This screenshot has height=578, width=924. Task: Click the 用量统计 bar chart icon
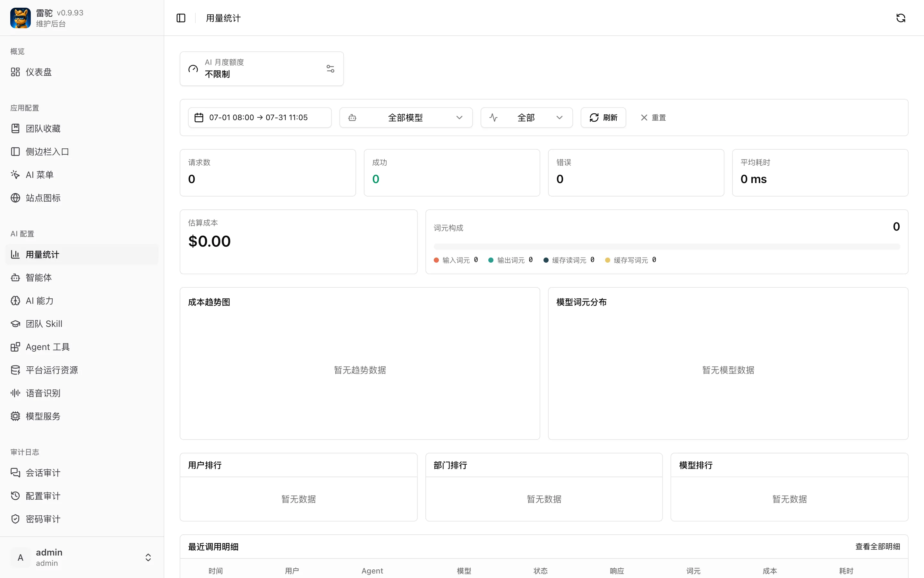click(15, 254)
